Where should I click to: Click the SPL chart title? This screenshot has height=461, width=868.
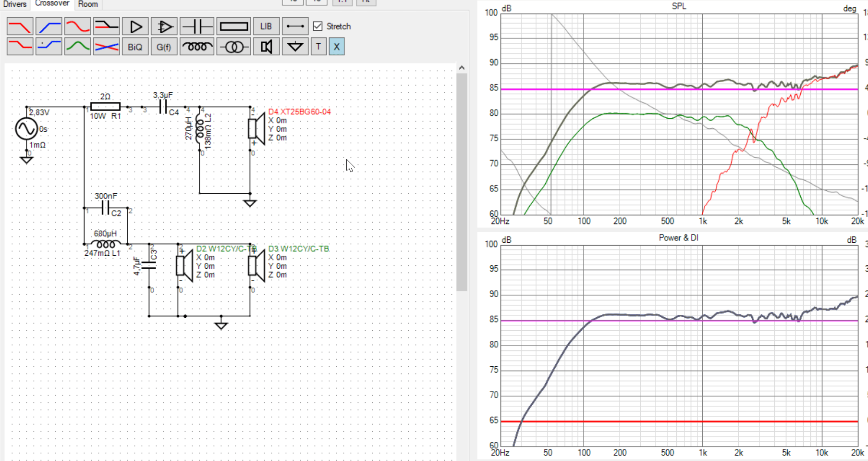(x=679, y=6)
